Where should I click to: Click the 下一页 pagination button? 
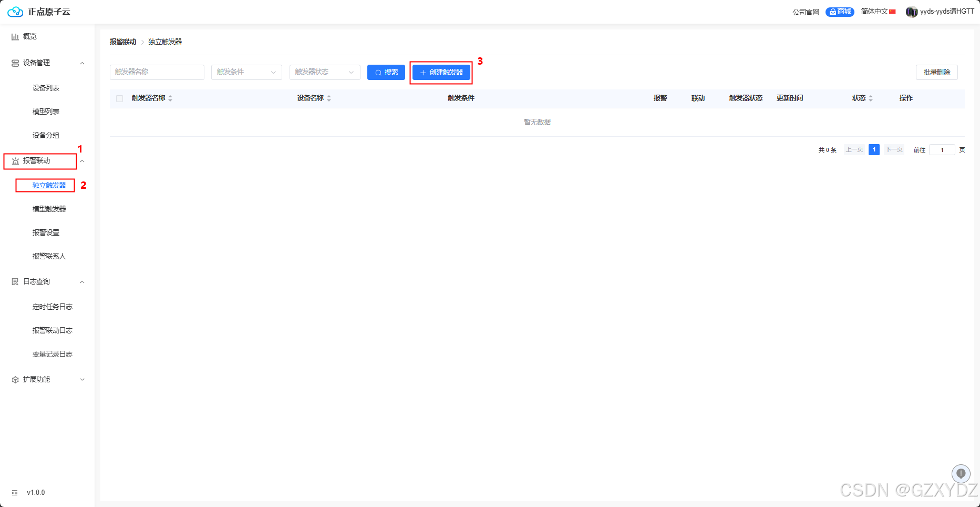pyautogui.click(x=894, y=150)
